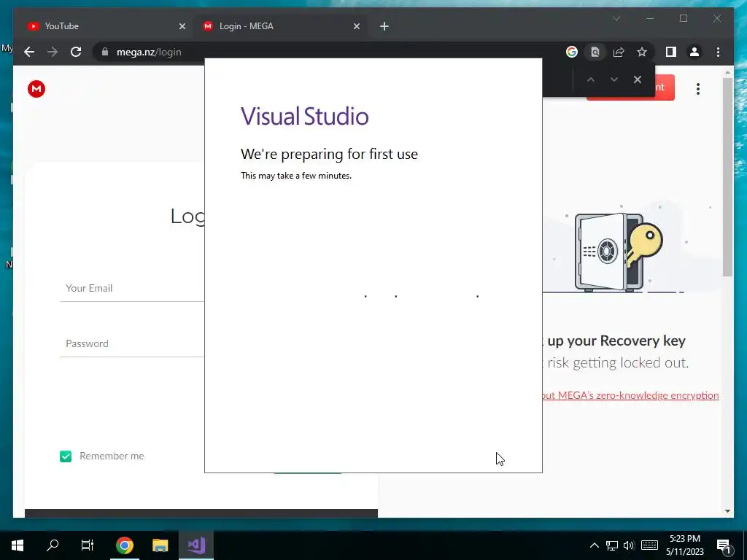Open MEGA's zero-knowledge encryption link

click(x=630, y=395)
